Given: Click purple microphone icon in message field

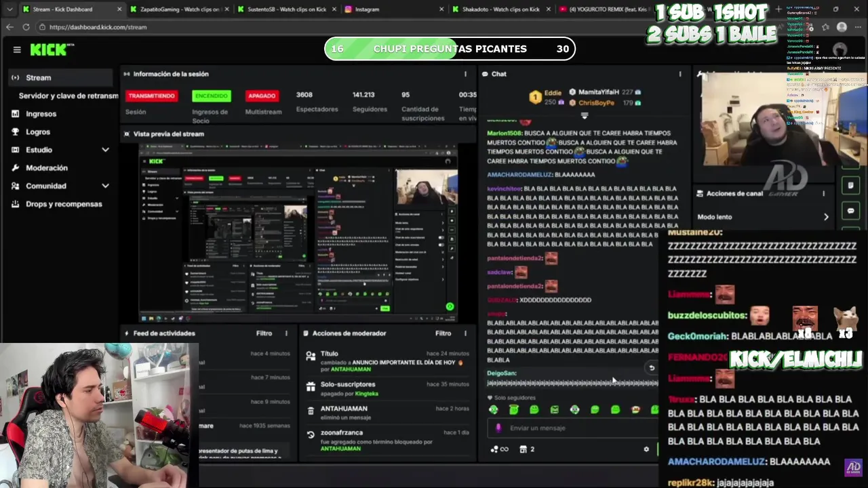Looking at the screenshot, I should click(498, 428).
